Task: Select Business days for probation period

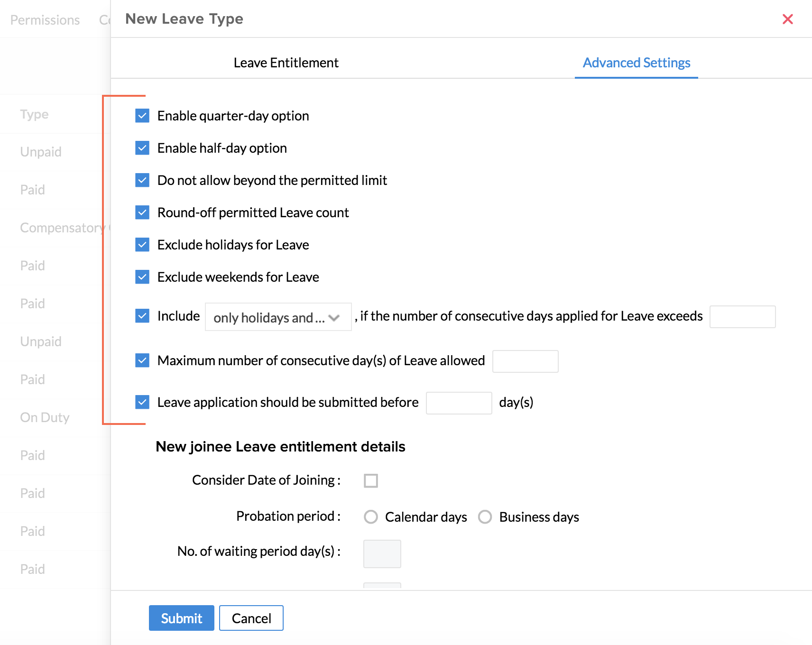Action: [485, 517]
